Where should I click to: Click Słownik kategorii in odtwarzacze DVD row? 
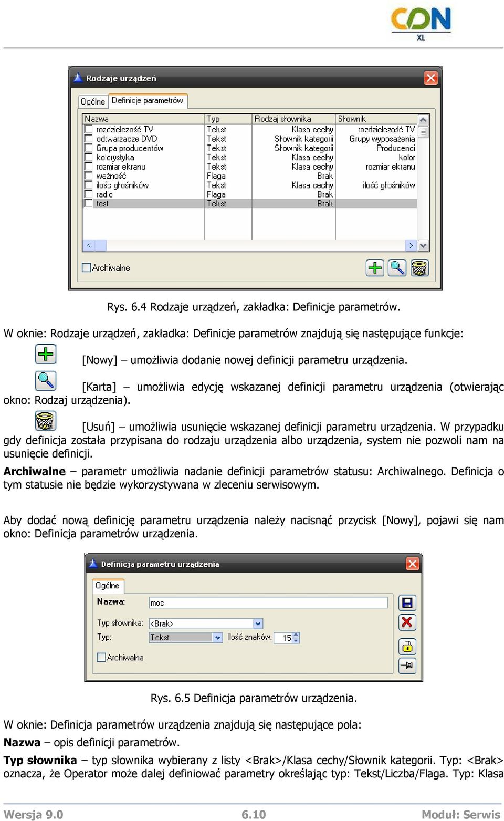click(304, 139)
